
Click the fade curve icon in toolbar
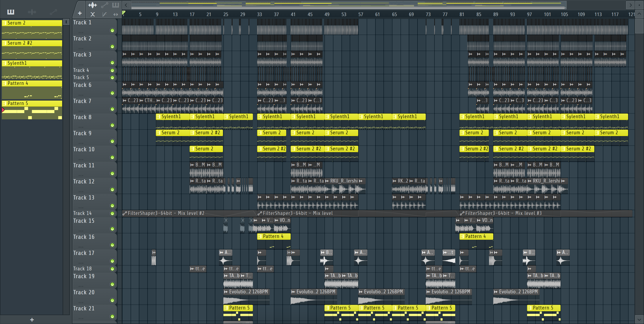[x=104, y=14]
